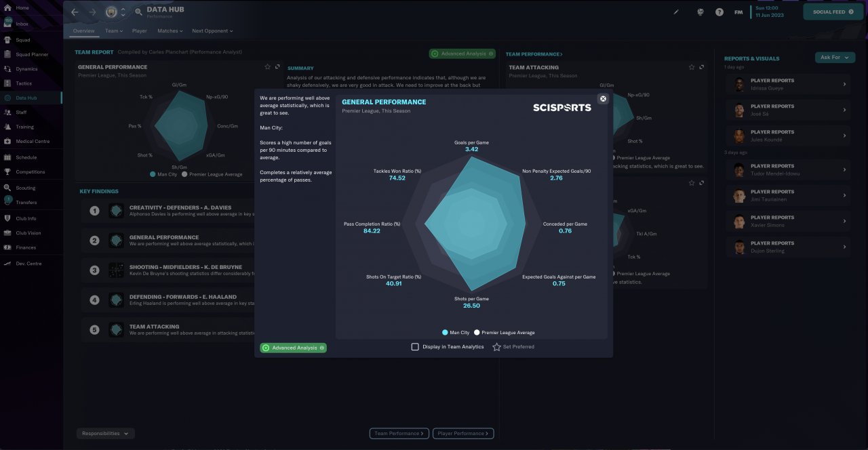This screenshot has height=450, width=868.
Task: Open the Team dropdown tab
Action: coord(113,30)
